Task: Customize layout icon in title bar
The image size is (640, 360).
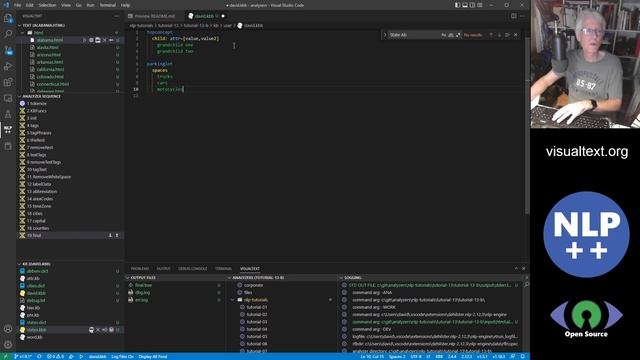Action: pyautogui.click(x=480, y=5)
